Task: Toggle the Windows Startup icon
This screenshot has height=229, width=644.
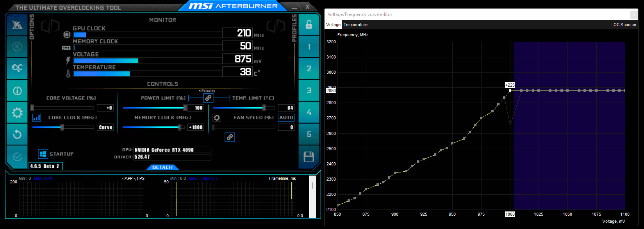Action: coord(43,154)
